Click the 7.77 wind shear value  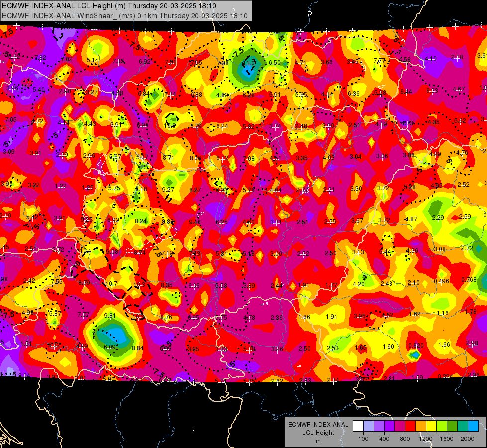[379, 60]
